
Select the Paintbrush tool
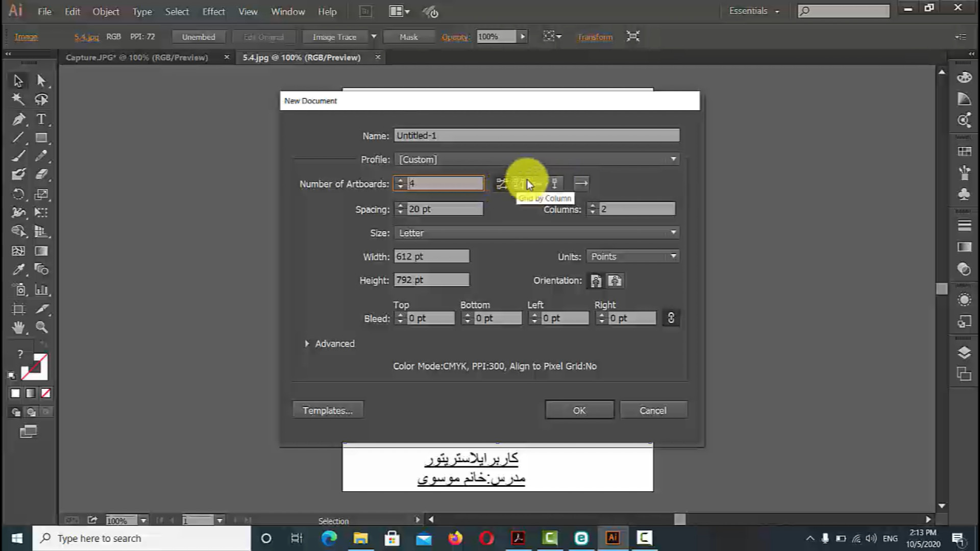point(18,156)
